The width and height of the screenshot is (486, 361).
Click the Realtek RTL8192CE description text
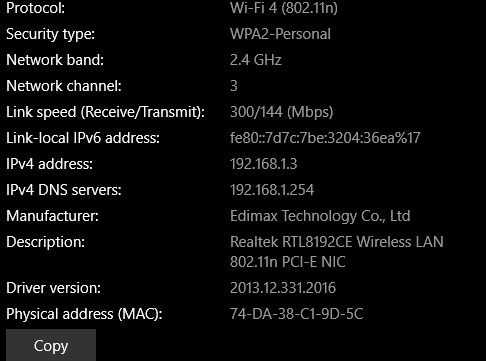[x=337, y=252]
